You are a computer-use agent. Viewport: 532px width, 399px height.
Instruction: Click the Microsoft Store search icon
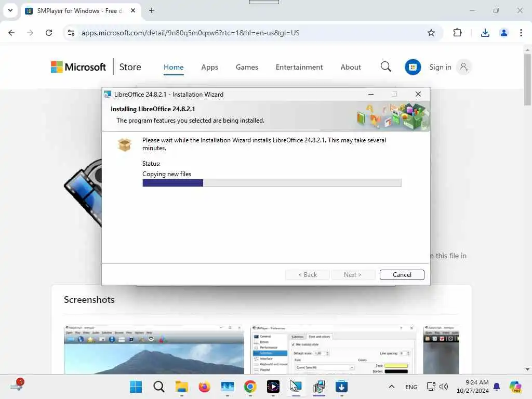386,67
